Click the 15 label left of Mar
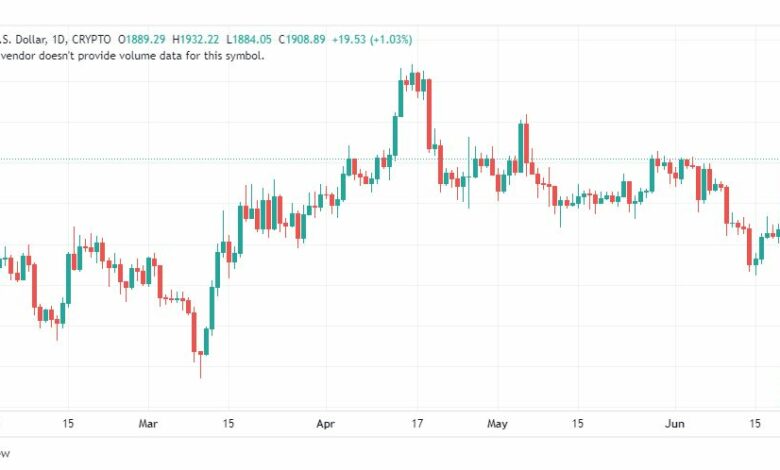780x470 pixels. [68, 423]
